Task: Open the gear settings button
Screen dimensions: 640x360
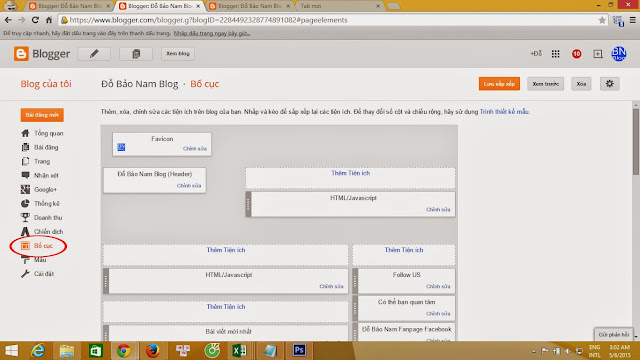Action: point(609,84)
